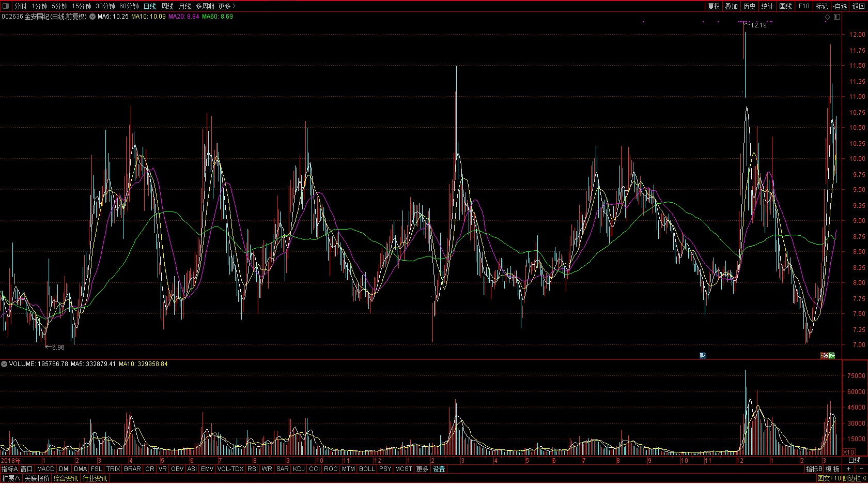Click the 复权 adjustment button
This screenshot has height=484, width=868.
tap(714, 6)
